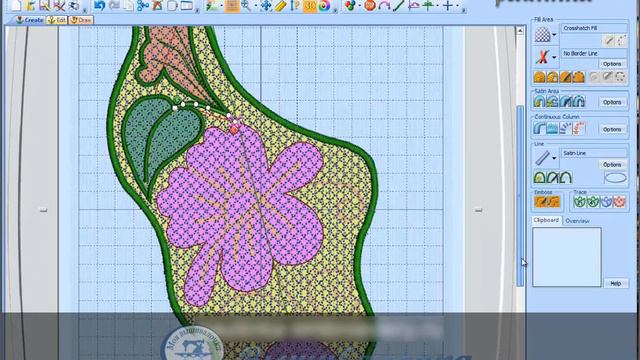
Task: Click the red Continuous Column icon
Action: tap(578, 129)
